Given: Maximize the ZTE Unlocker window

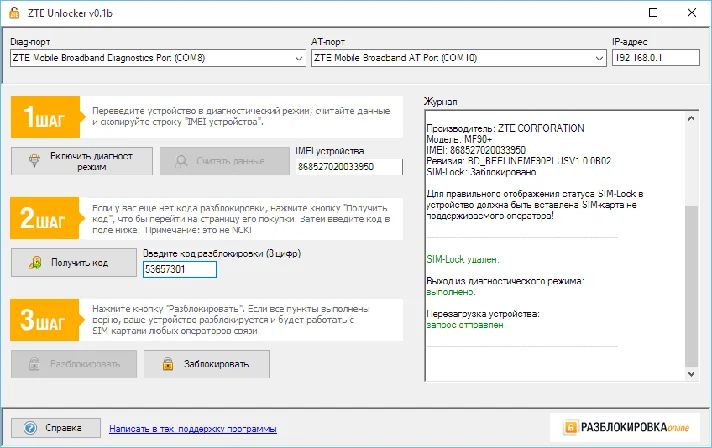Looking at the screenshot, I should (653, 13).
